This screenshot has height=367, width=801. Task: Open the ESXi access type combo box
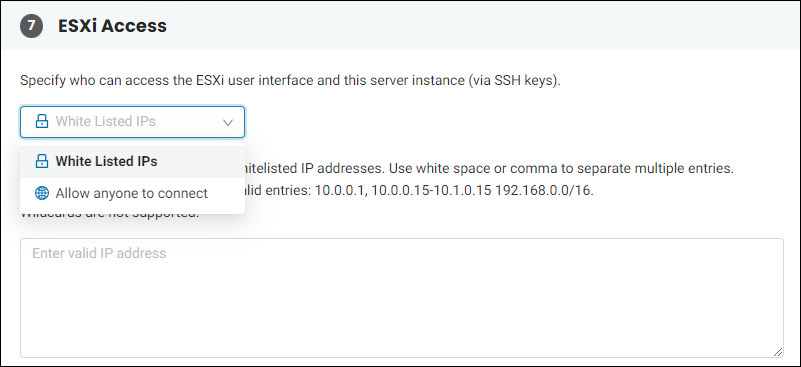pos(132,122)
